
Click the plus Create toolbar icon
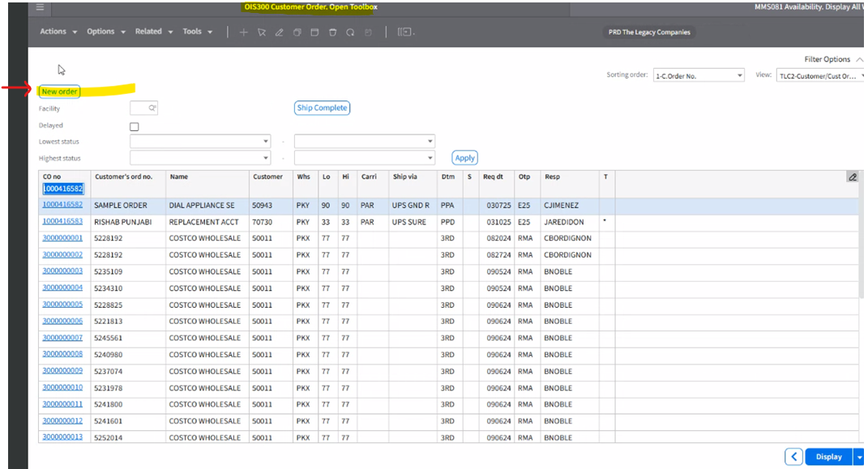tap(243, 32)
